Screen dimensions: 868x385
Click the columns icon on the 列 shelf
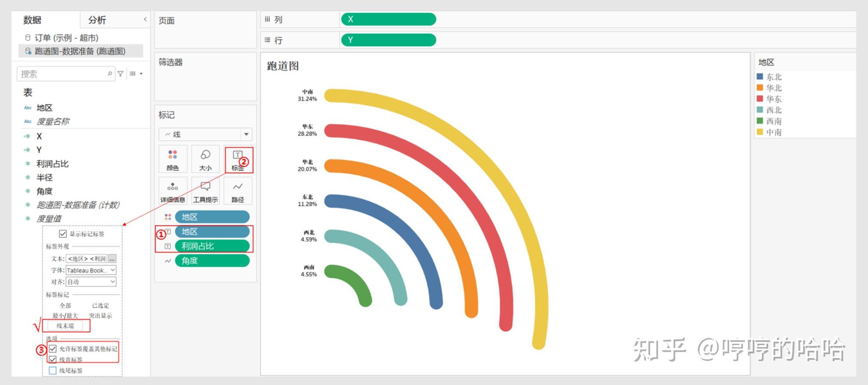coord(267,19)
